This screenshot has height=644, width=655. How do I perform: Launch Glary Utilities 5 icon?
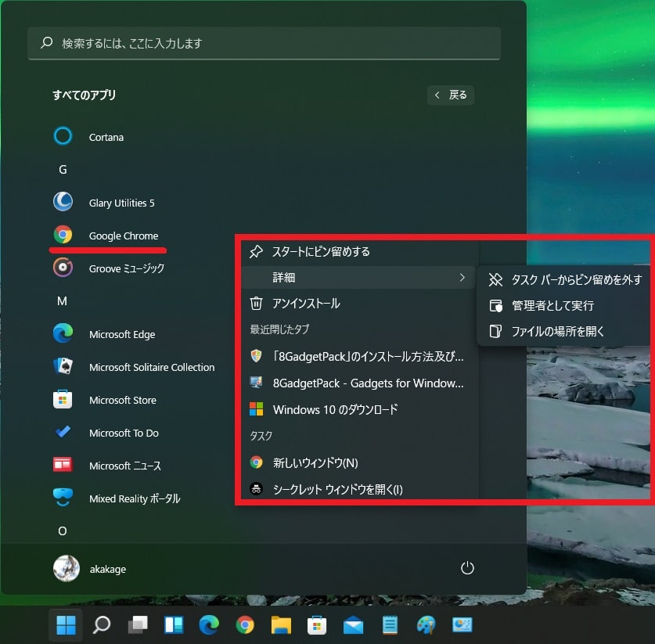pyautogui.click(x=63, y=202)
